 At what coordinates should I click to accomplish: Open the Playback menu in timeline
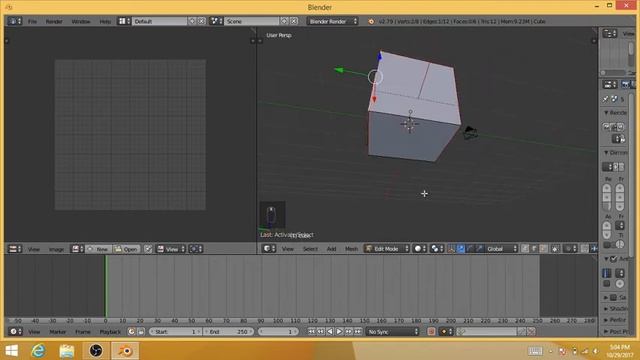click(110, 332)
